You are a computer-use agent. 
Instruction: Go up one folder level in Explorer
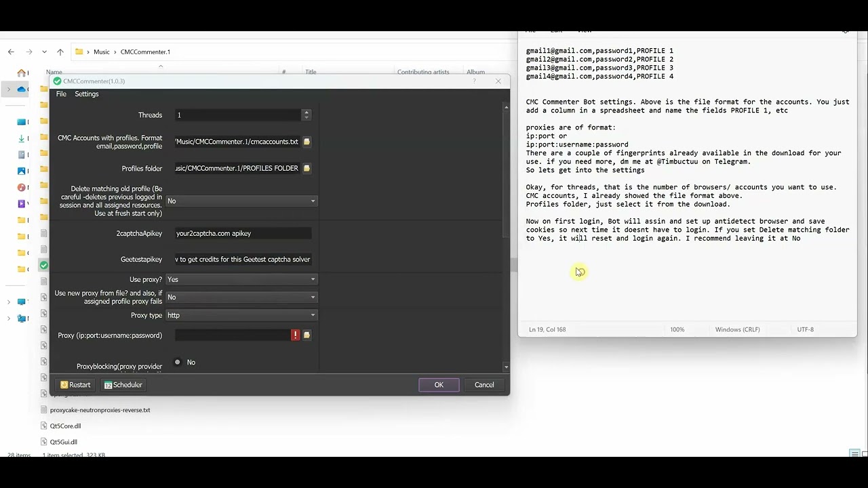pos(60,52)
